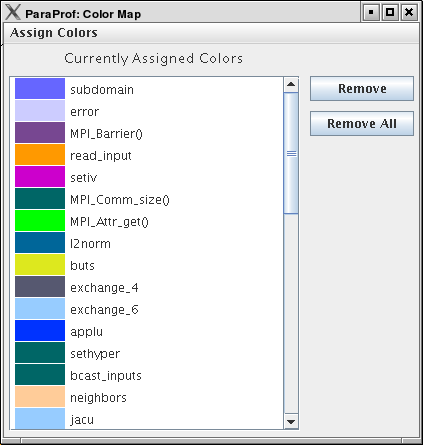Minimize the ParaProf Color Map window
Screen dimensions: 423x445
371,13
